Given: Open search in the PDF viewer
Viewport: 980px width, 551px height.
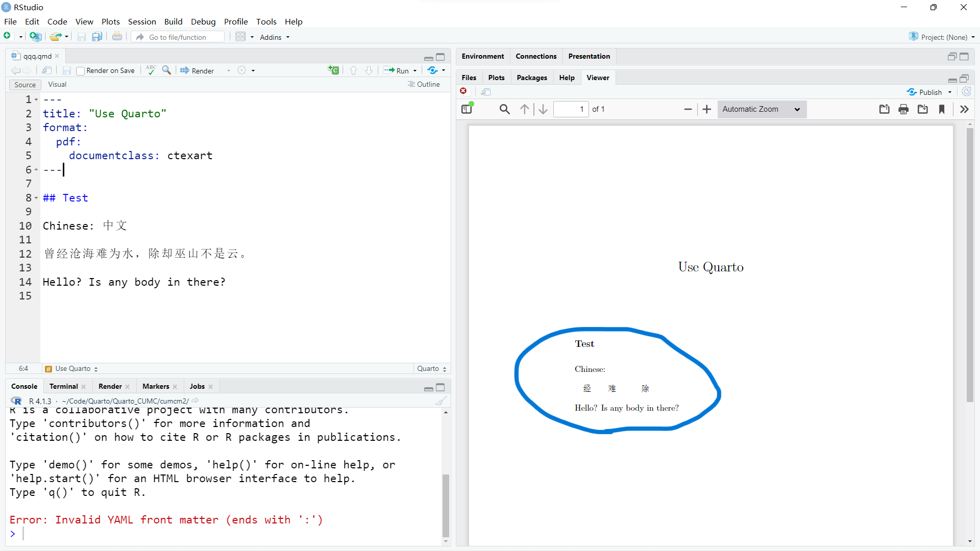Looking at the screenshot, I should (x=504, y=109).
